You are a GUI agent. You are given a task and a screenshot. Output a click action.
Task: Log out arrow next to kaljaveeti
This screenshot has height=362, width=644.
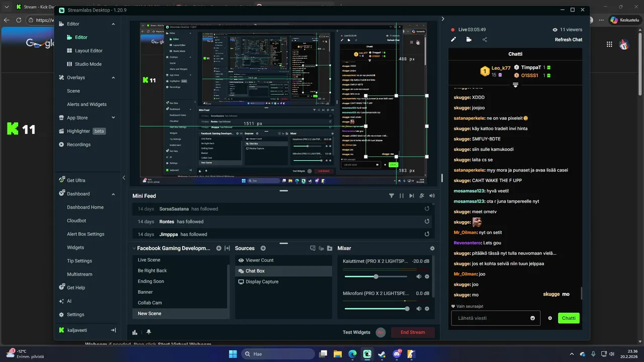point(113,330)
